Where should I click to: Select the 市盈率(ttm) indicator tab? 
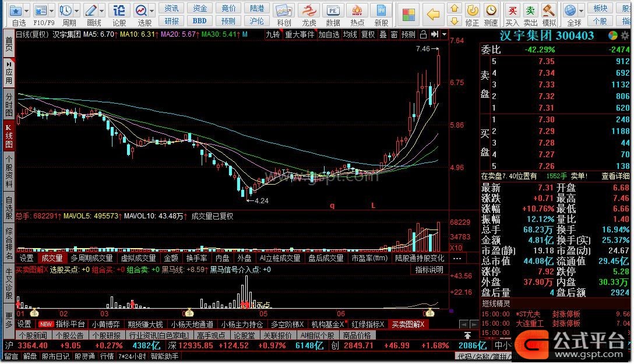point(369,258)
